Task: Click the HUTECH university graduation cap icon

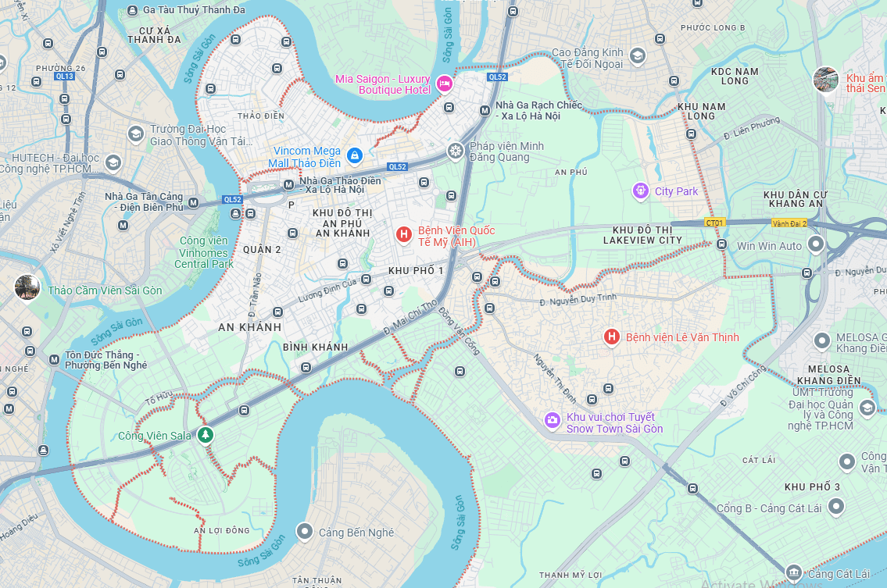Action: pyautogui.click(x=113, y=163)
